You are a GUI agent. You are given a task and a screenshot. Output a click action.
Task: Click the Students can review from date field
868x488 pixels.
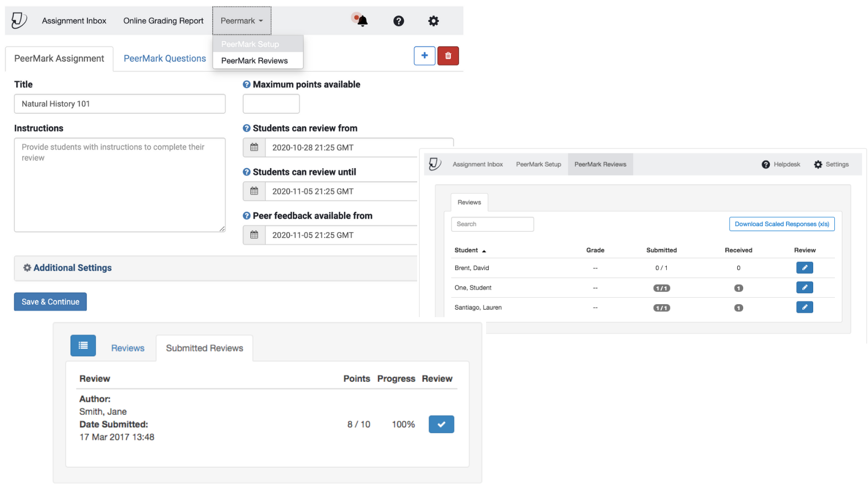(359, 147)
